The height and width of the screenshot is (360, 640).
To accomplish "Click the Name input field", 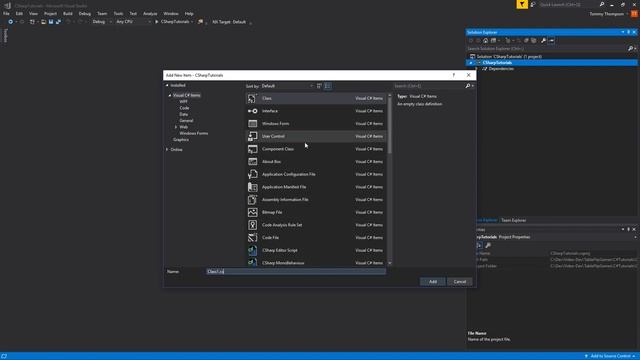I will point(296,271).
